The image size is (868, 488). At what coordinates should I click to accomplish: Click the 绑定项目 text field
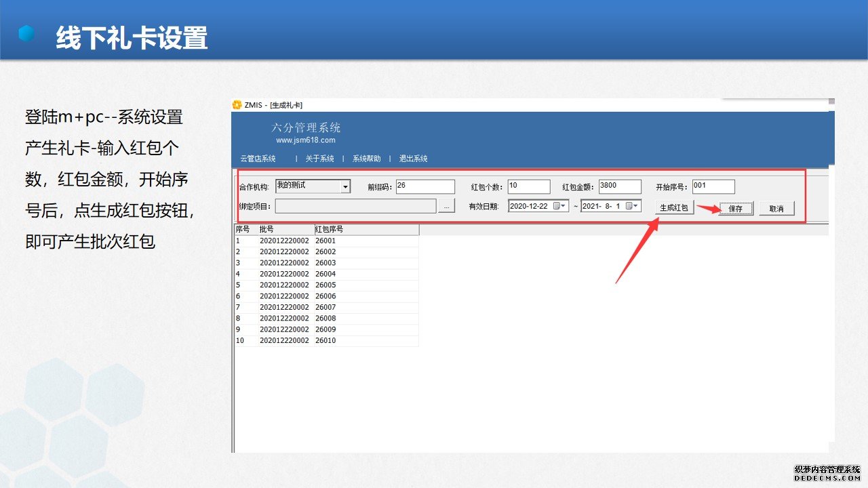click(x=355, y=206)
